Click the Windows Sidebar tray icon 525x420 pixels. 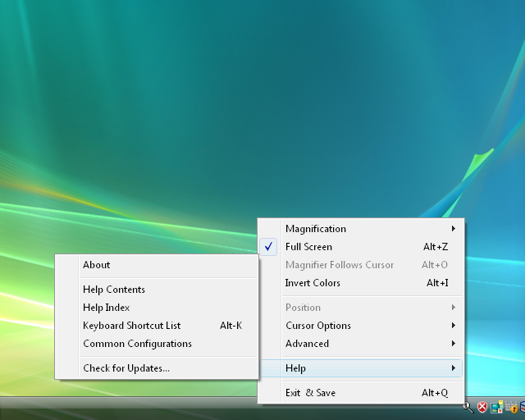[x=497, y=407]
